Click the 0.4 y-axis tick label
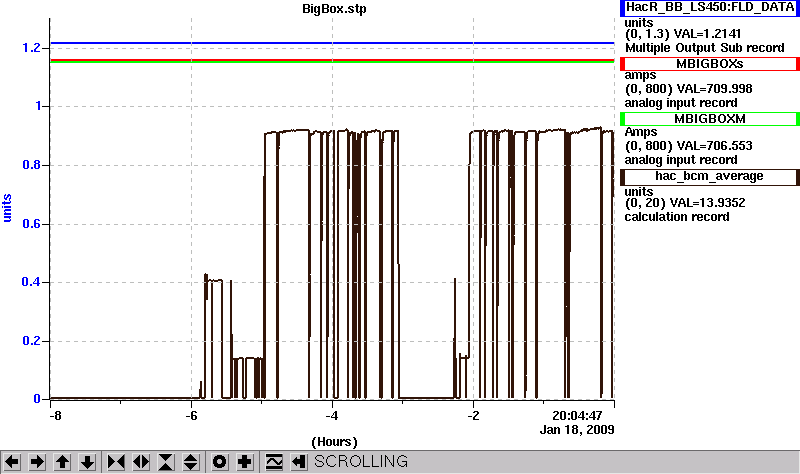Image resolution: width=800 pixels, height=474 pixels. pos(31,282)
